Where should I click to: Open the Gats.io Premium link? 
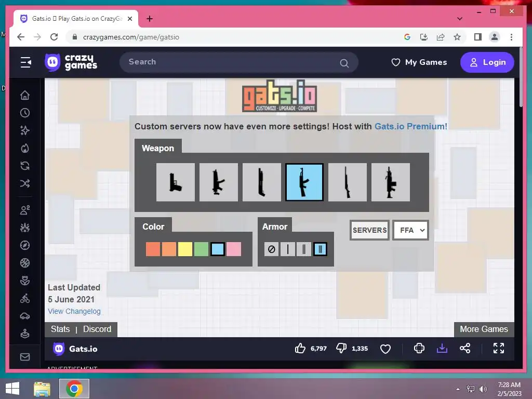click(411, 126)
